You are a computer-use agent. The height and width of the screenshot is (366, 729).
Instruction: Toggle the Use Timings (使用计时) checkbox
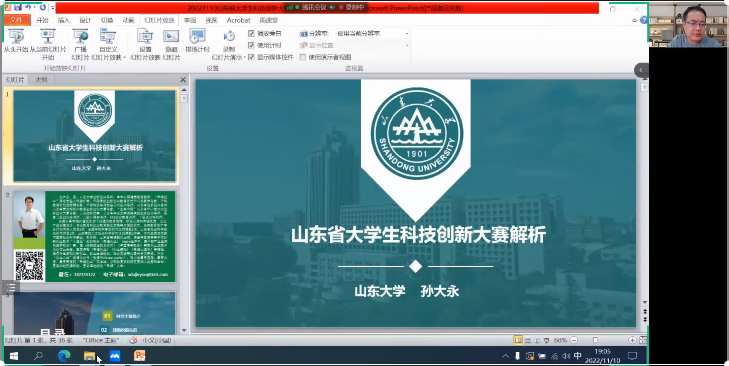coord(252,45)
